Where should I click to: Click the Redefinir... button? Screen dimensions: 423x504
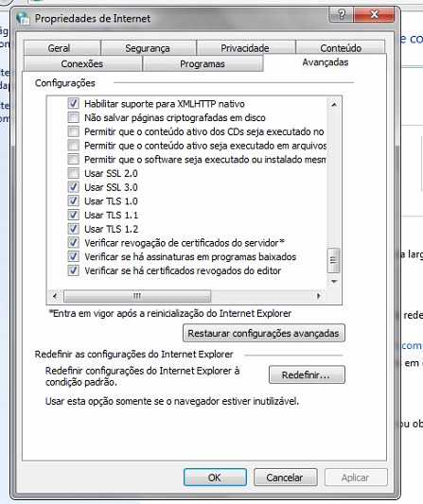point(307,374)
